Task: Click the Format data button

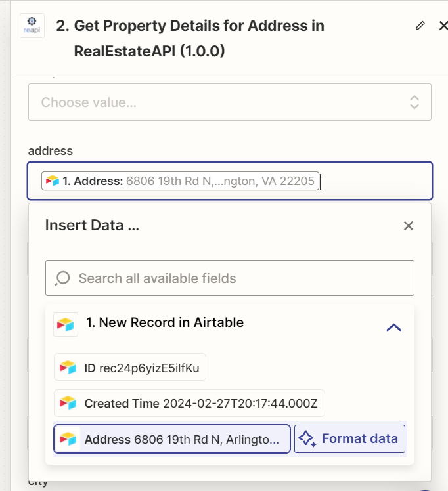Action: (x=349, y=438)
